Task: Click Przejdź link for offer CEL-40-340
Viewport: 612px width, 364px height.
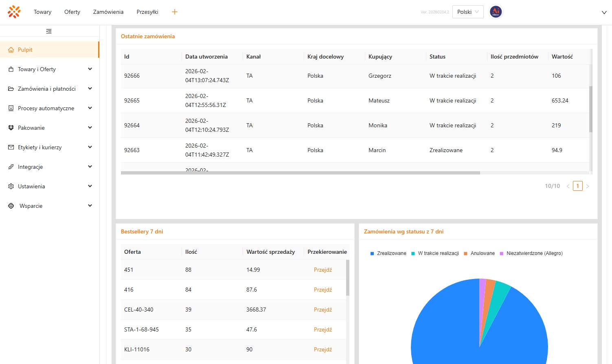Action: click(323, 310)
